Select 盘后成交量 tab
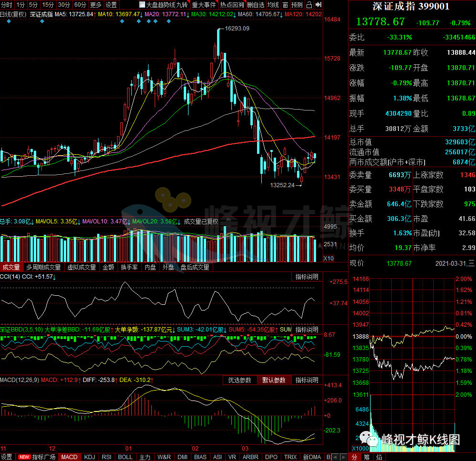Viewport: 476px width, 461px height. click(x=195, y=267)
